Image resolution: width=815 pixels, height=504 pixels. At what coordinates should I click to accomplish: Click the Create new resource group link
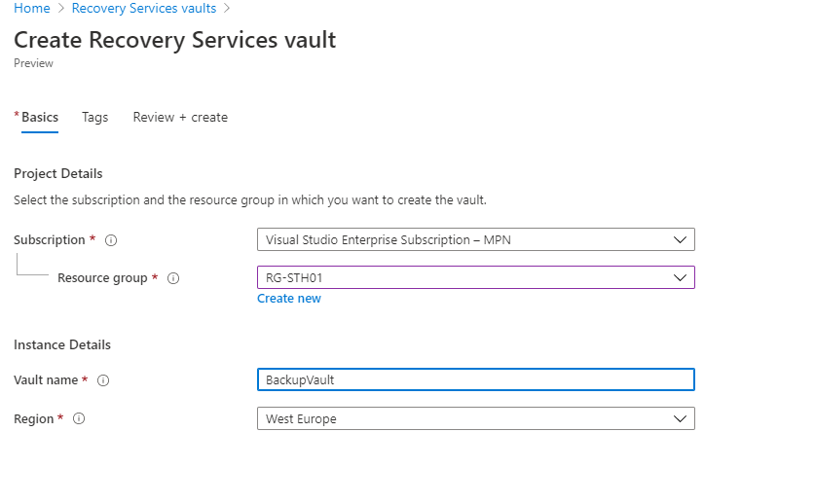tap(288, 299)
